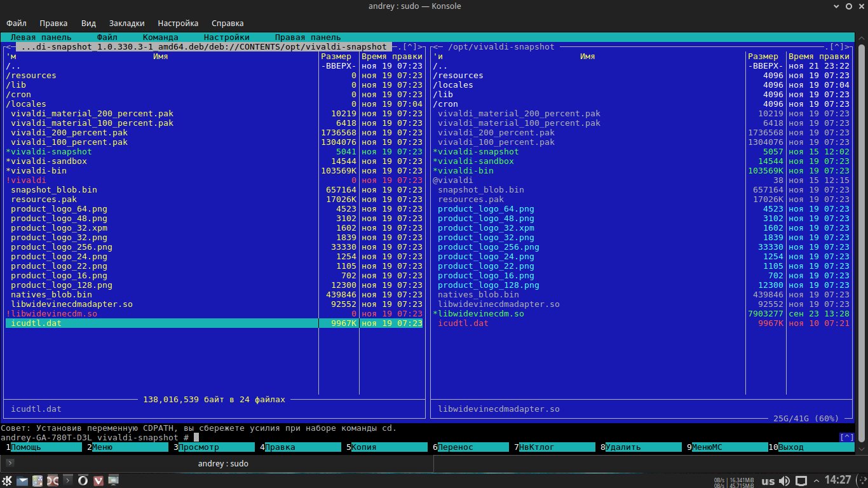Open the mail client taskbar icon
This screenshot has height=488, width=868.
(x=23, y=480)
